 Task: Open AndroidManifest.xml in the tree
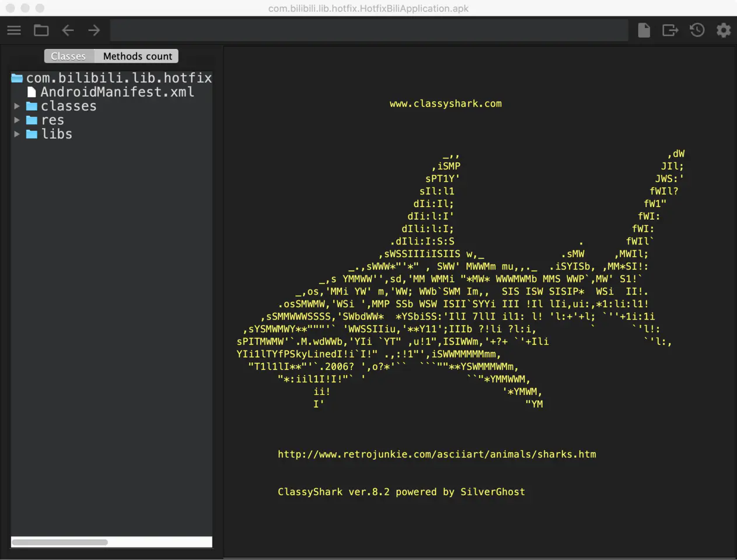[117, 92]
